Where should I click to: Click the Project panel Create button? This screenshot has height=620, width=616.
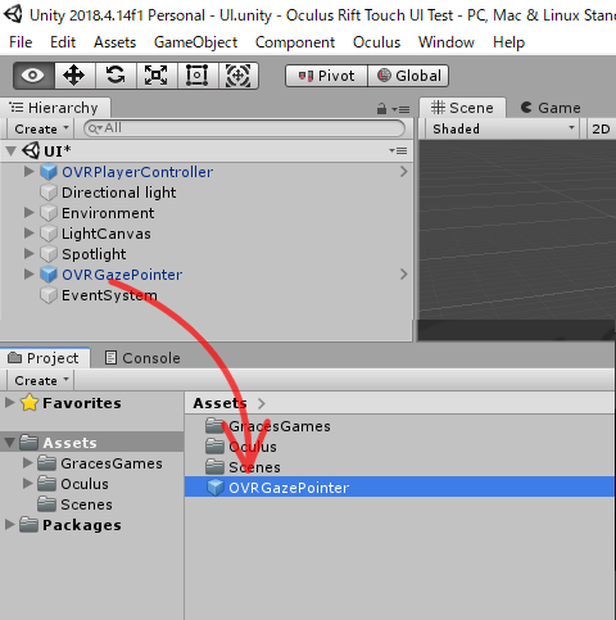pyautogui.click(x=41, y=380)
